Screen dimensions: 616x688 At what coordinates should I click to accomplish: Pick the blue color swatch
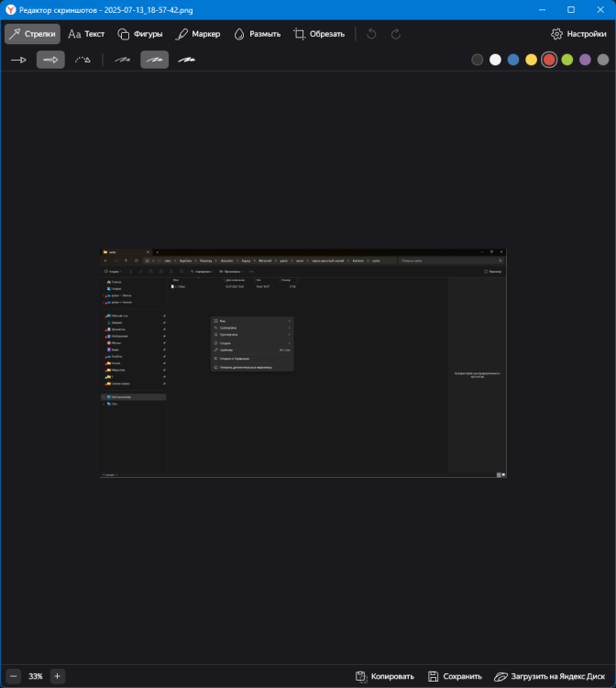[513, 60]
